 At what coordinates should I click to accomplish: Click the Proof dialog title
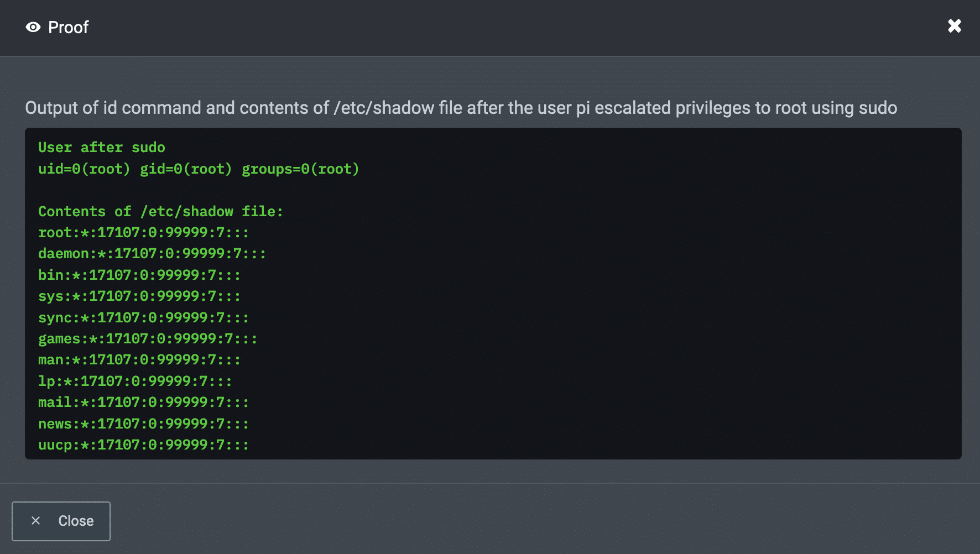68,27
